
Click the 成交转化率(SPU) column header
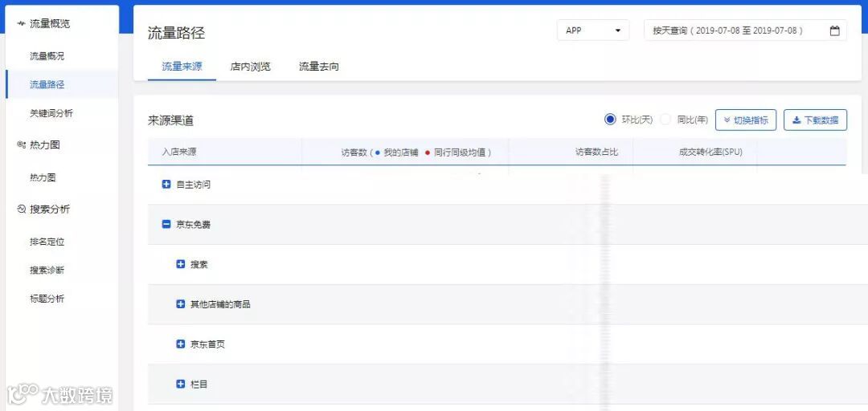point(710,152)
